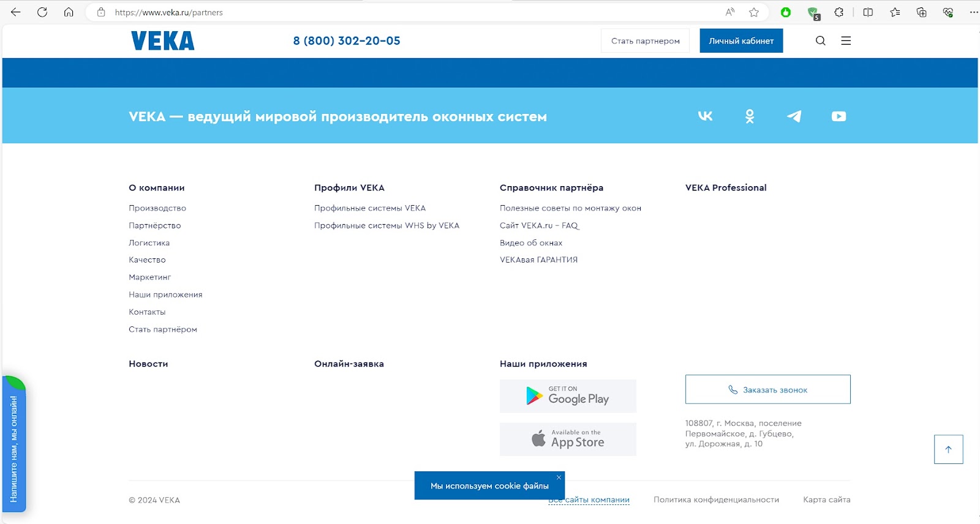Open VEKA's YouTube channel

pyautogui.click(x=839, y=116)
